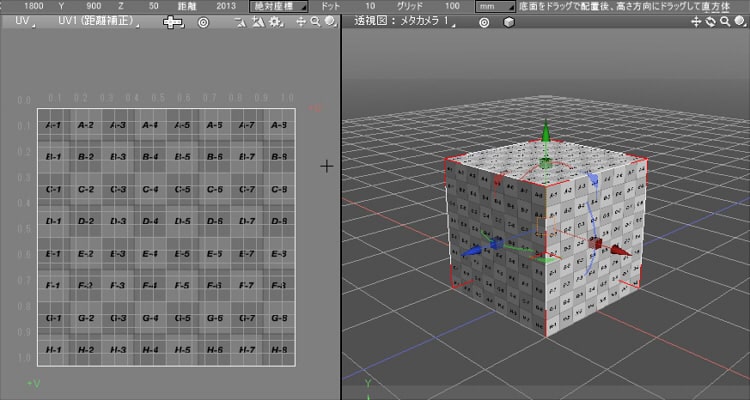Click the sphere display icon in UV view
The width and height of the screenshot is (750, 400).
point(330,22)
